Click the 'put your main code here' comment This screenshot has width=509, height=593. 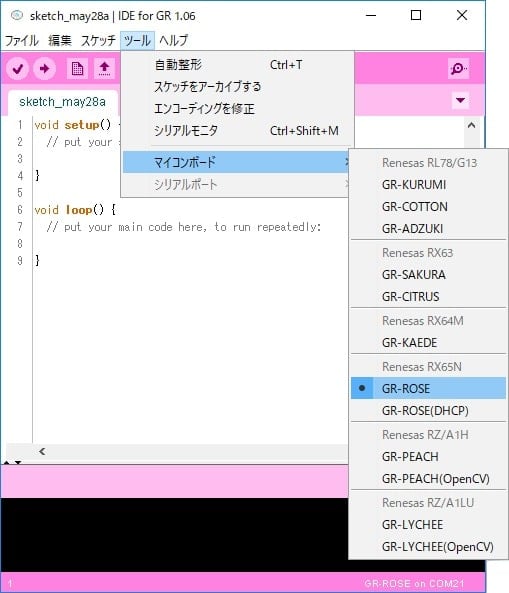183,227
